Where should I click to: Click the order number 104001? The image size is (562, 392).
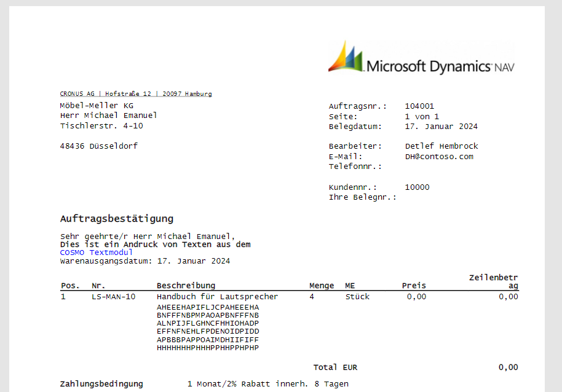pyautogui.click(x=419, y=106)
